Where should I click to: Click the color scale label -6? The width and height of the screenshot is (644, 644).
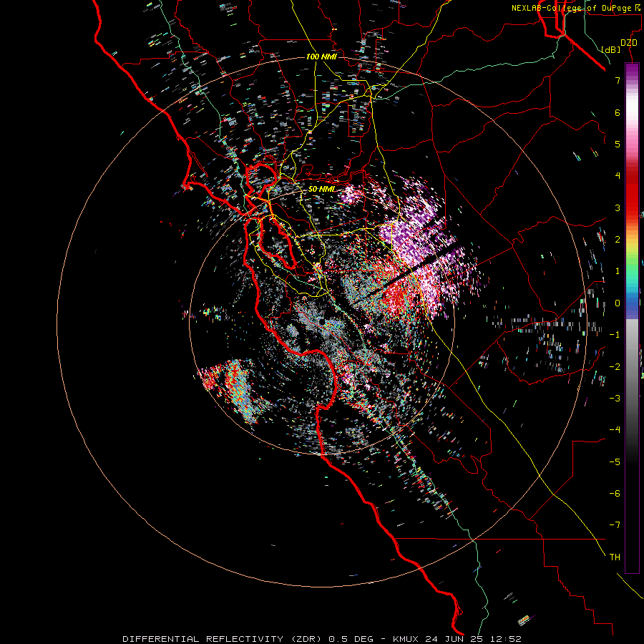pyautogui.click(x=615, y=494)
